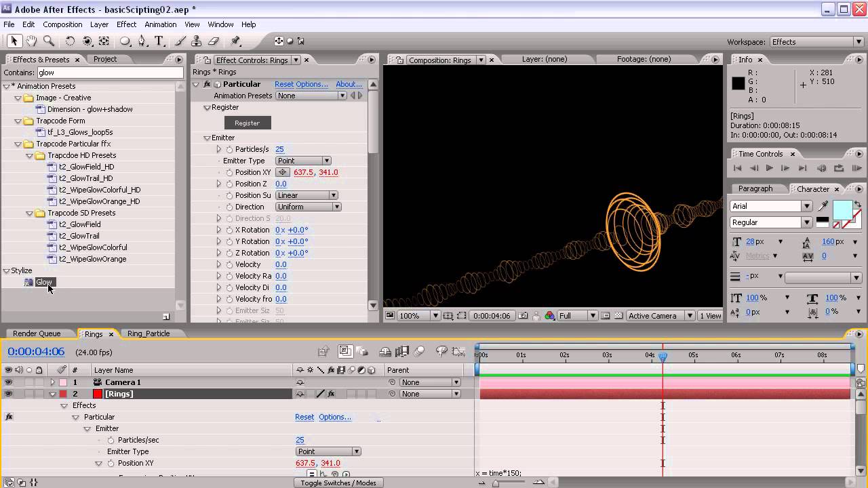The width and height of the screenshot is (868, 488).
Task: Click the character fill color swatch
Action: (843, 210)
